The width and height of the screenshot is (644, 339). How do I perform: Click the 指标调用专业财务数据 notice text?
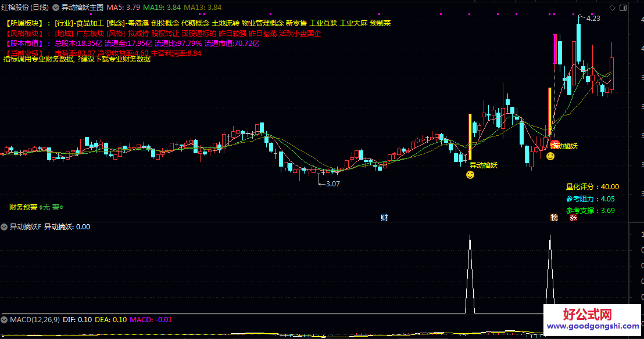point(77,59)
